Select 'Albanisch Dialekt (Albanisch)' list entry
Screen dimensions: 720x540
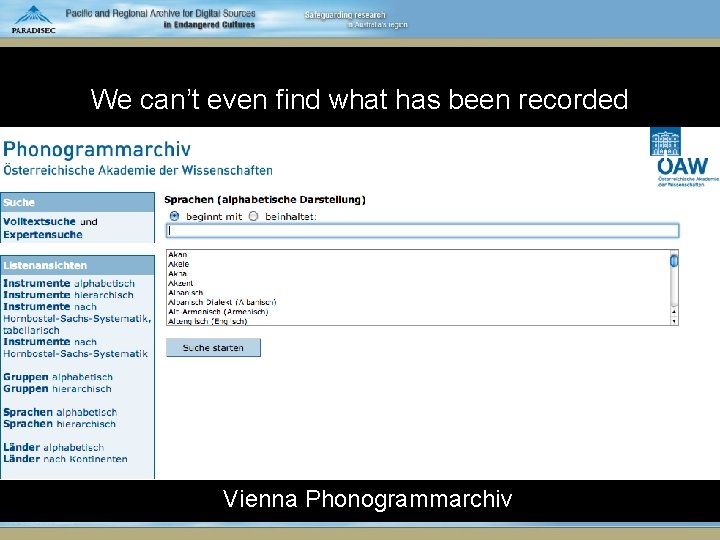tap(222, 302)
